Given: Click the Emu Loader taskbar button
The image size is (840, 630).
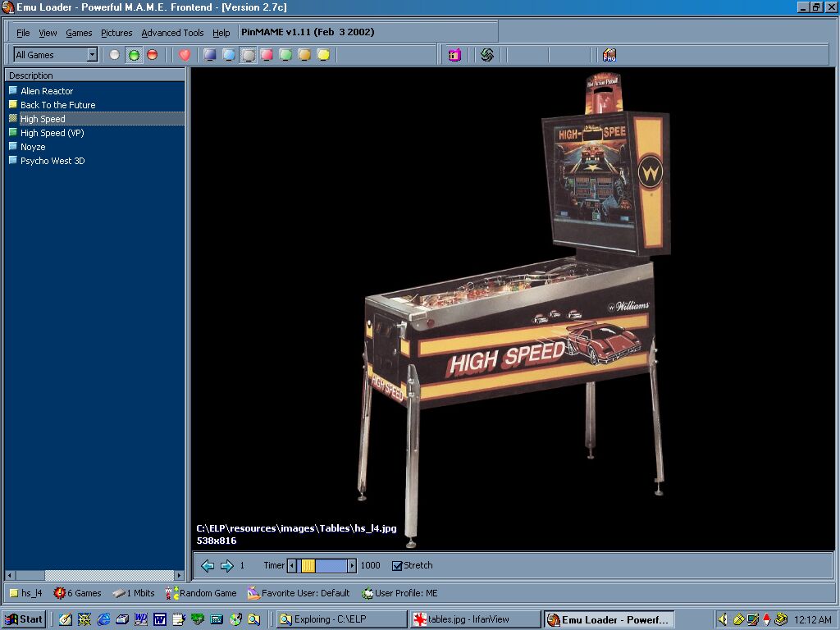Looking at the screenshot, I should [x=608, y=620].
